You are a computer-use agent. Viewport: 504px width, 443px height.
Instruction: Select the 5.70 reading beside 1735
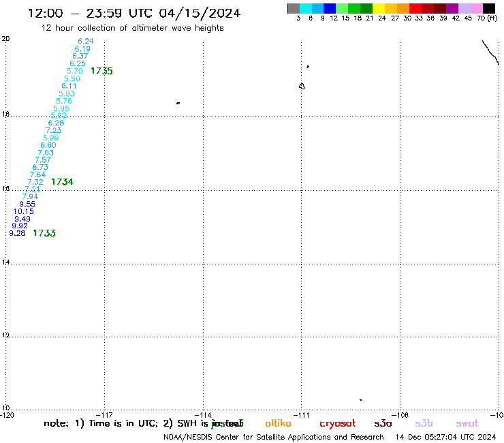(x=74, y=71)
